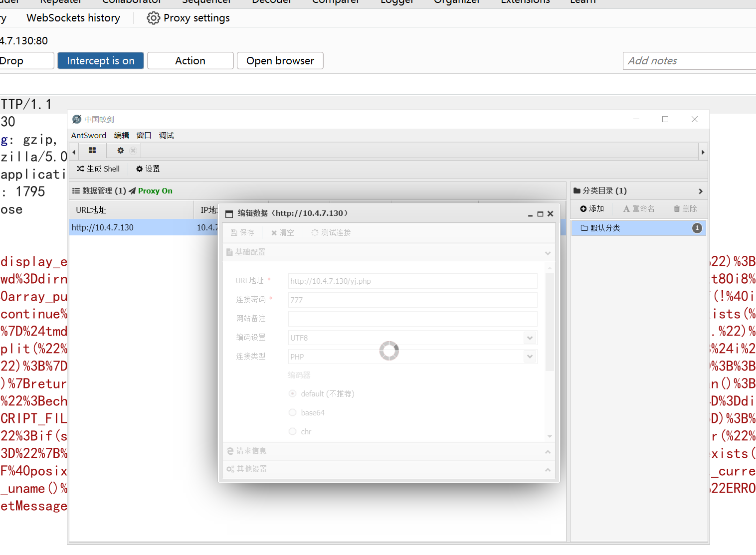Toggle the Intercept is on button
The image size is (756, 555).
click(101, 61)
